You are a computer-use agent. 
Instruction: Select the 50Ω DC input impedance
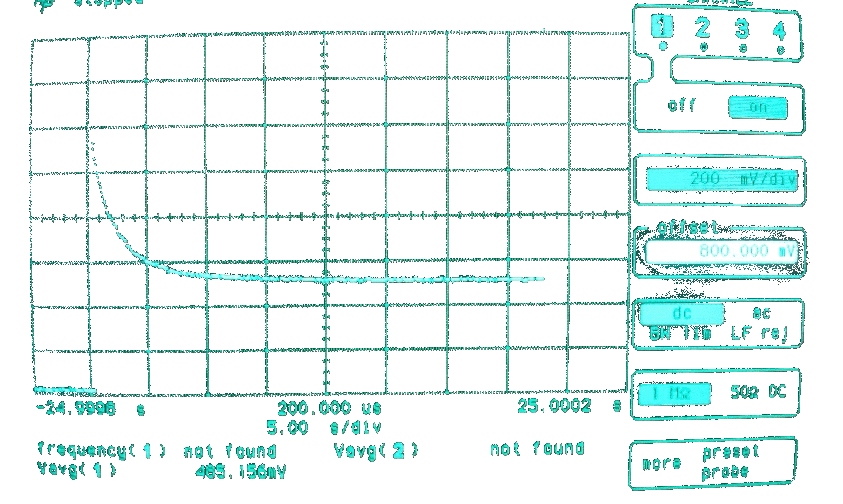coord(758,393)
